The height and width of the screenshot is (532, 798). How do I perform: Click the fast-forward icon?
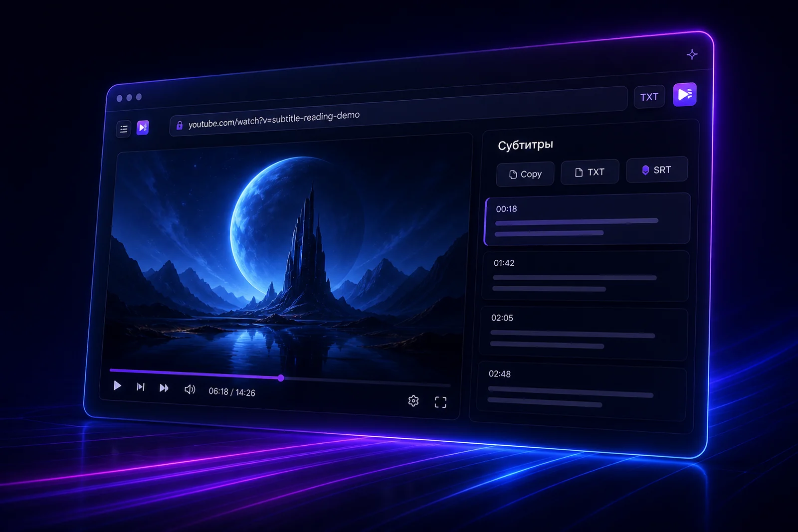point(164,388)
